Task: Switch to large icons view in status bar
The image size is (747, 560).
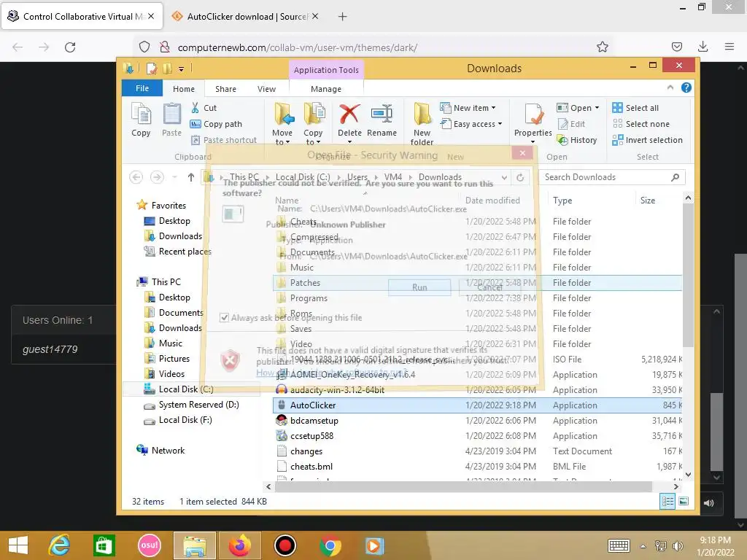Action: pyautogui.click(x=683, y=501)
